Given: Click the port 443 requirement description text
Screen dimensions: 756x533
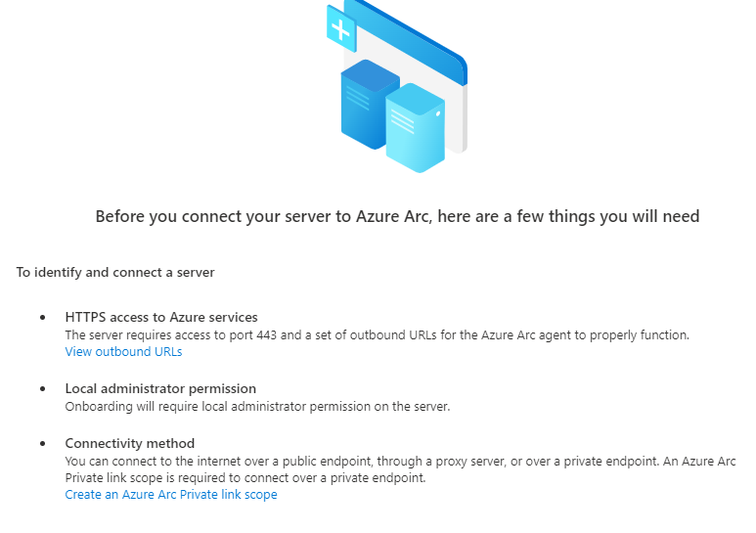Looking at the screenshot, I should [378, 334].
